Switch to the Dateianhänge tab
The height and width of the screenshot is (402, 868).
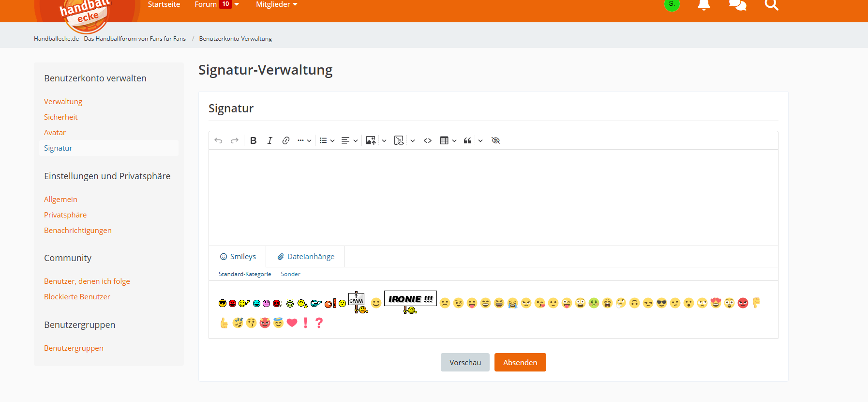(x=305, y=257)
